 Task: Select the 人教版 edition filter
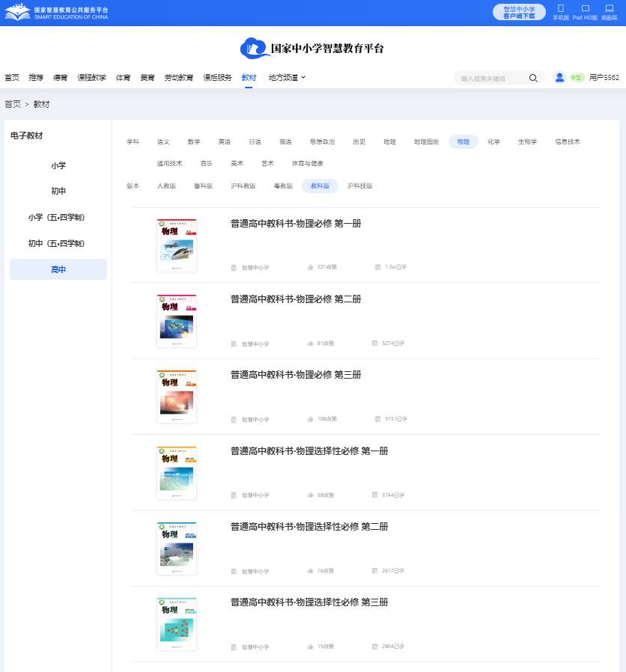click(x=166, y=186)
